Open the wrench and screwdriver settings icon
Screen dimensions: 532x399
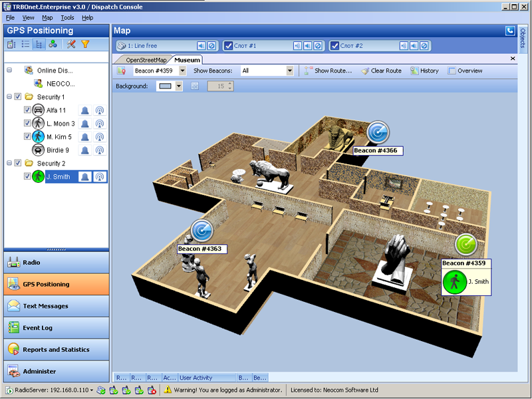pyautogui.click(x=71, y=44)
